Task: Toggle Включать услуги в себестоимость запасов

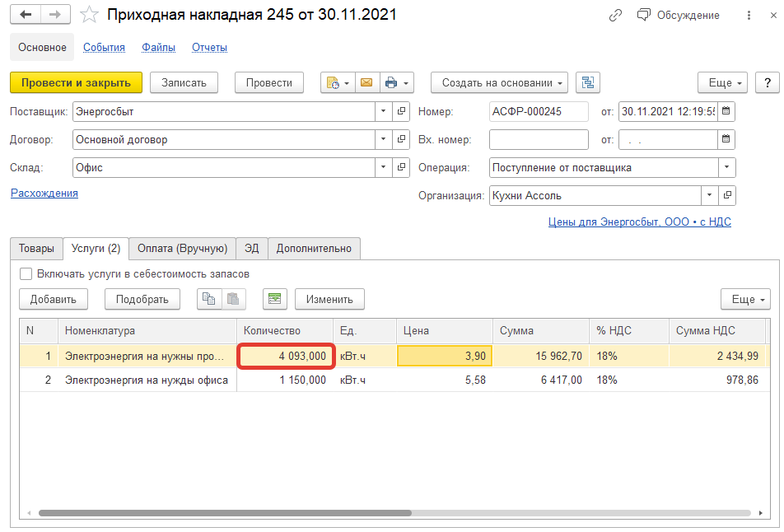Action: [26, 274]
